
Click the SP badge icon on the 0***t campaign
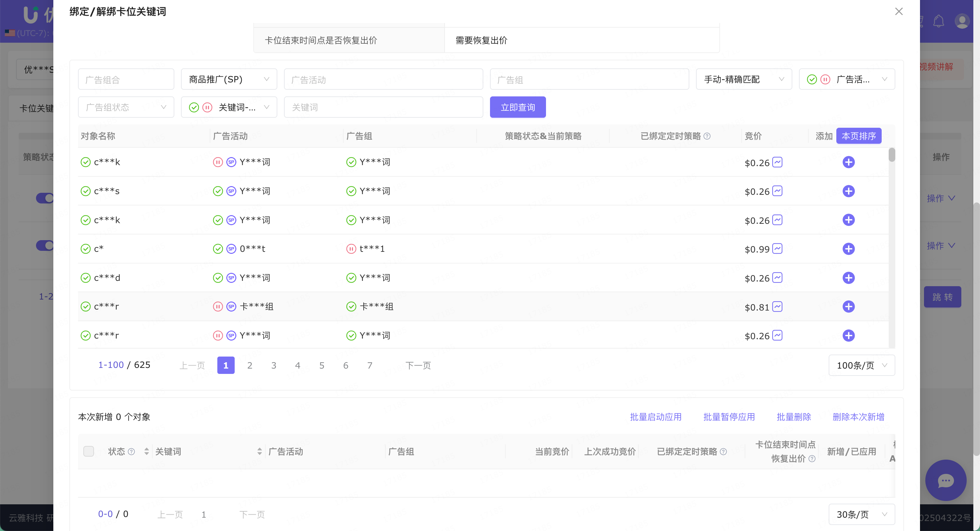tap(231, 248)
